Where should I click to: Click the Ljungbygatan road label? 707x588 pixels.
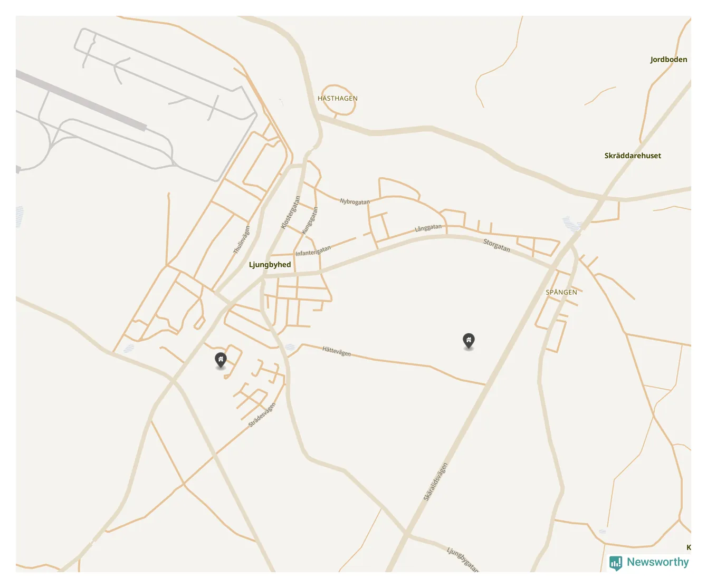coord(463,560)
